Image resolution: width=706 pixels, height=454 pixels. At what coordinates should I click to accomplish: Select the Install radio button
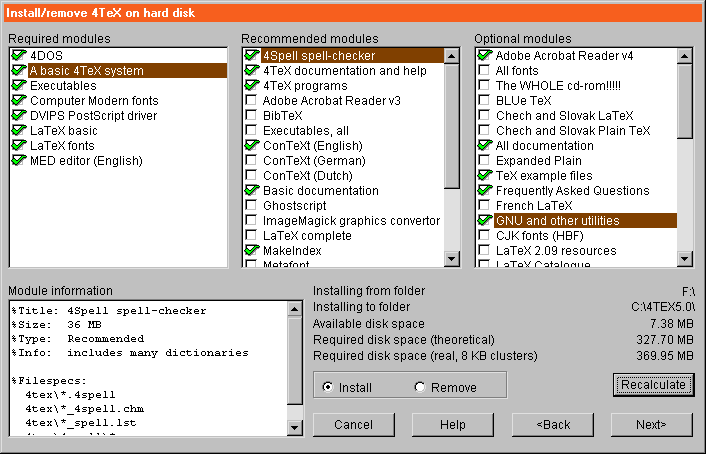[328, 387]
